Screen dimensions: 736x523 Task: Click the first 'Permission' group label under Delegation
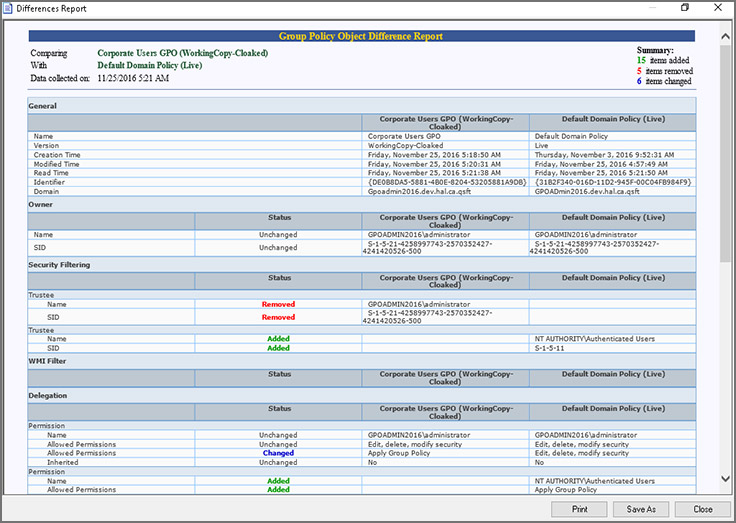click(x=46, y=426)
